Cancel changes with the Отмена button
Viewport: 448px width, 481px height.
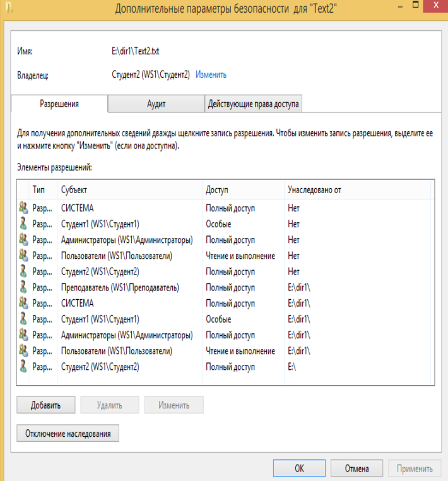click(x=356, y=468)
